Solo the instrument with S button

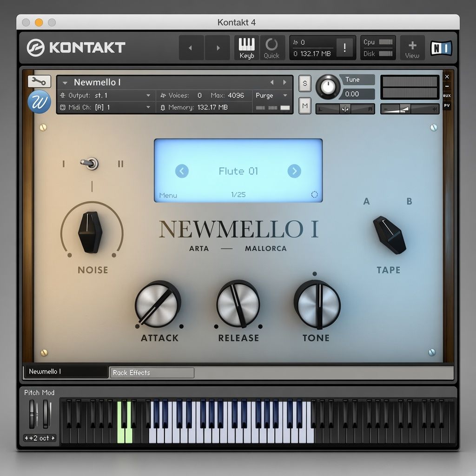(x=305, y=83)
